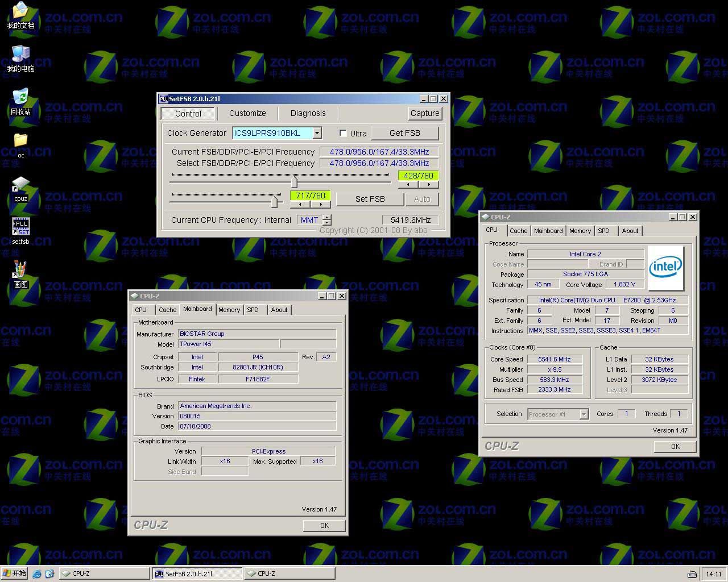Screen dimensions: 728x582
Task: Click the Bus Speed value 583.3 MHz
Action: [x=554, y=380]
